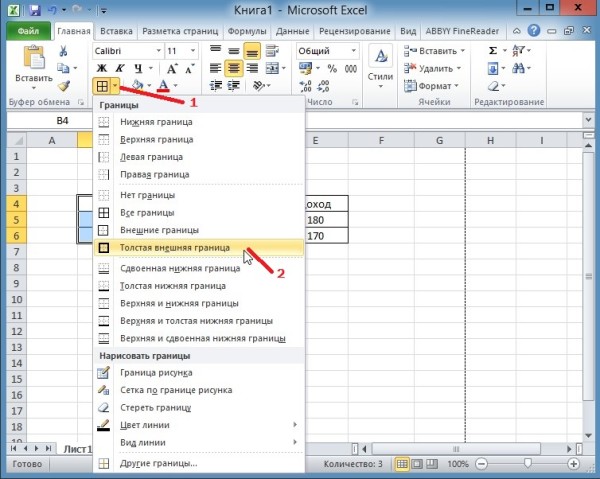Open Другие границы dialog entry
This screenshot has height=479, width=600.
click(199, 463)
